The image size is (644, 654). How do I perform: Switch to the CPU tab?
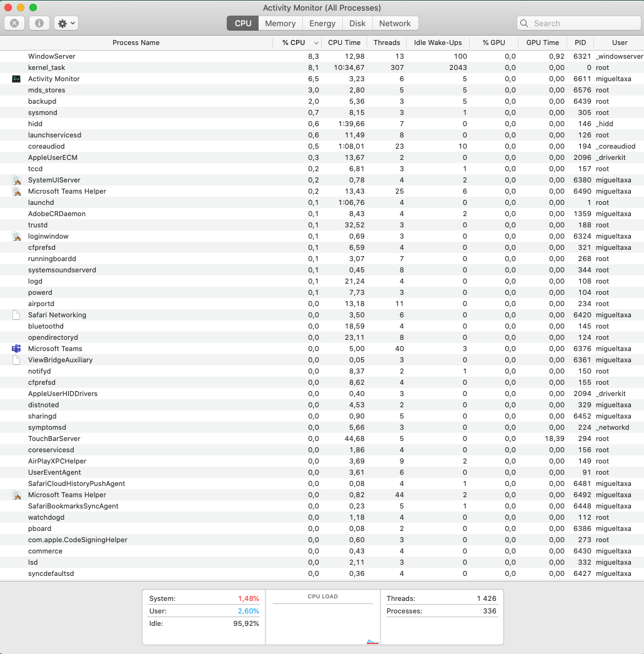tap(243, 23)
